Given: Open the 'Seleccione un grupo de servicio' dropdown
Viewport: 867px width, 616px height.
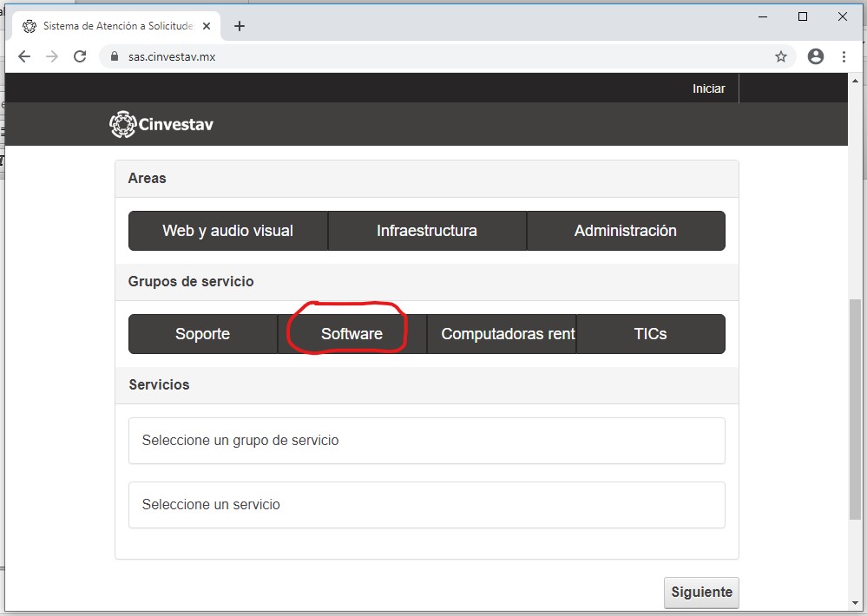Looking at the screenshot, I should point(426,441).
